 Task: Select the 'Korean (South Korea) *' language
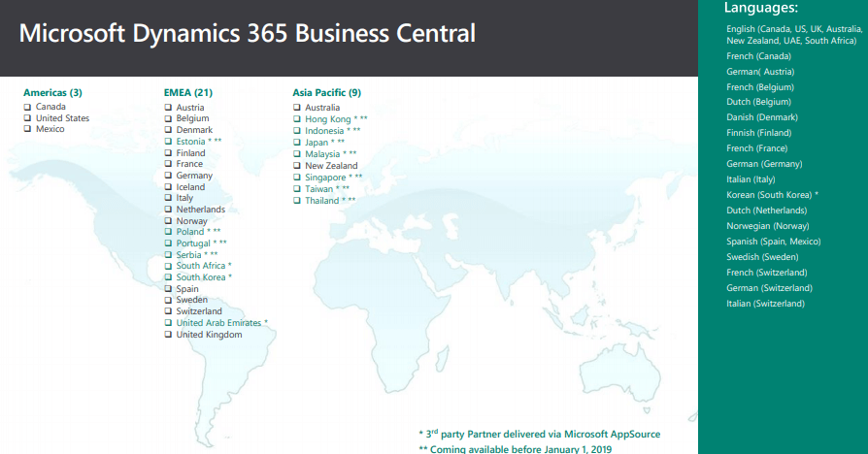pyautogui.click(x=772, y=195)
